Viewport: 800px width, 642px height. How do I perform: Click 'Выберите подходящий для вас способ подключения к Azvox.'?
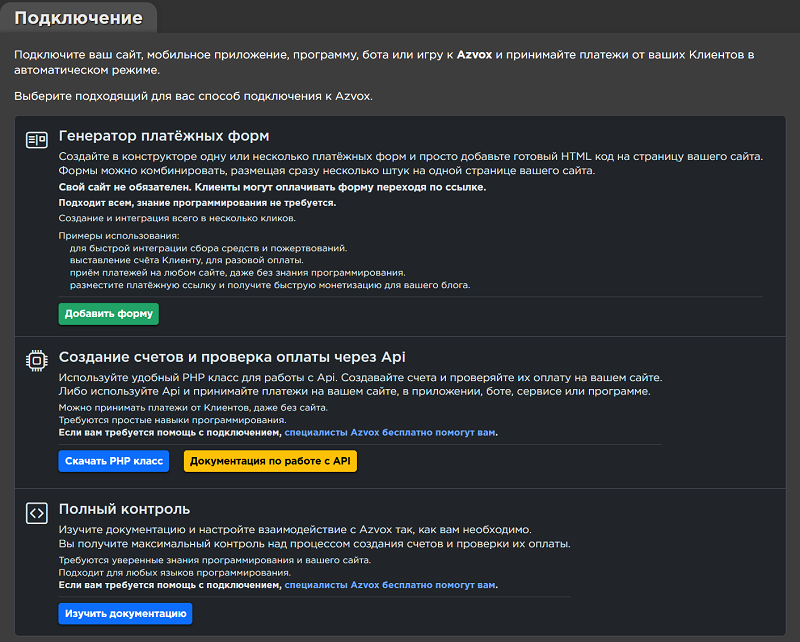pyautogui.click(x=193, y=96)
